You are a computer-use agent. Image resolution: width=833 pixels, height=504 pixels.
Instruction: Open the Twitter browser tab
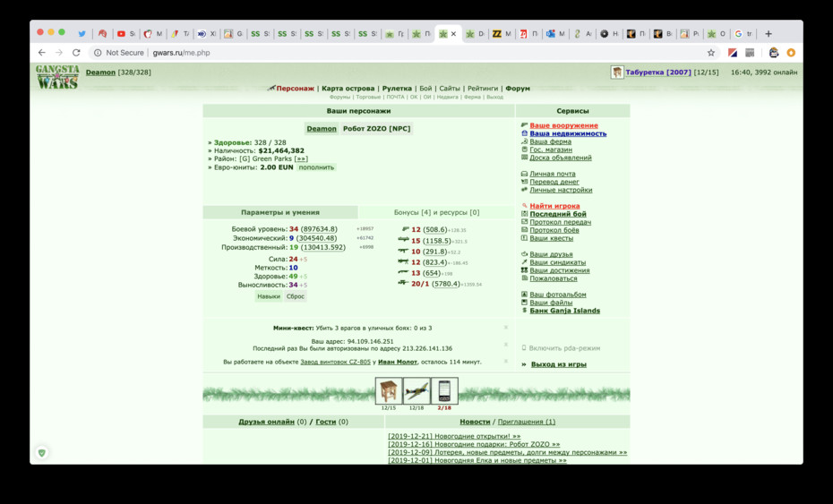(82, 33)
